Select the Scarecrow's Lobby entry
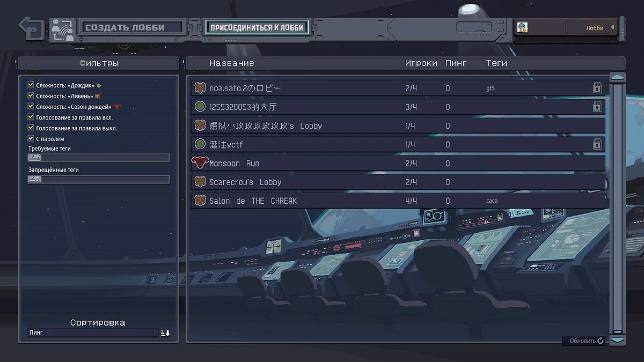 click(x=398, y=182)
